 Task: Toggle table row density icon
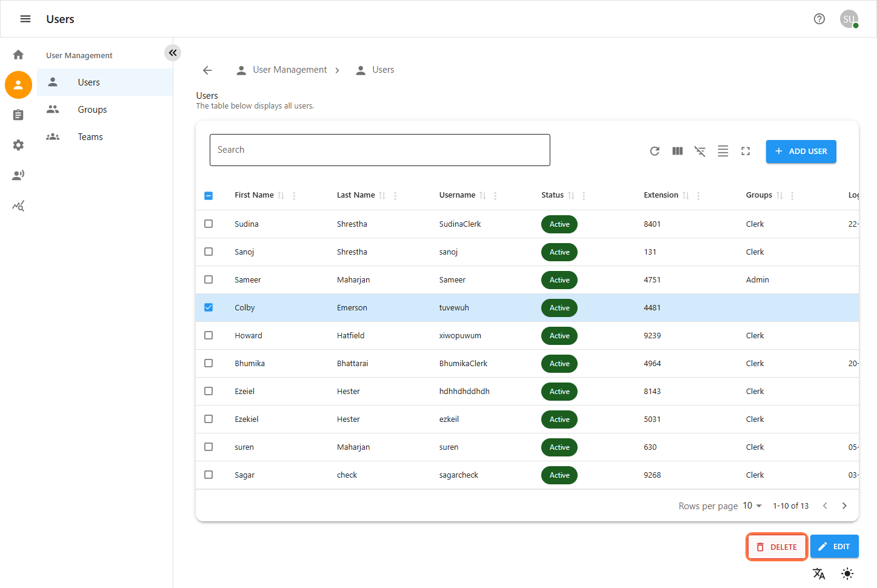point(723,151)
